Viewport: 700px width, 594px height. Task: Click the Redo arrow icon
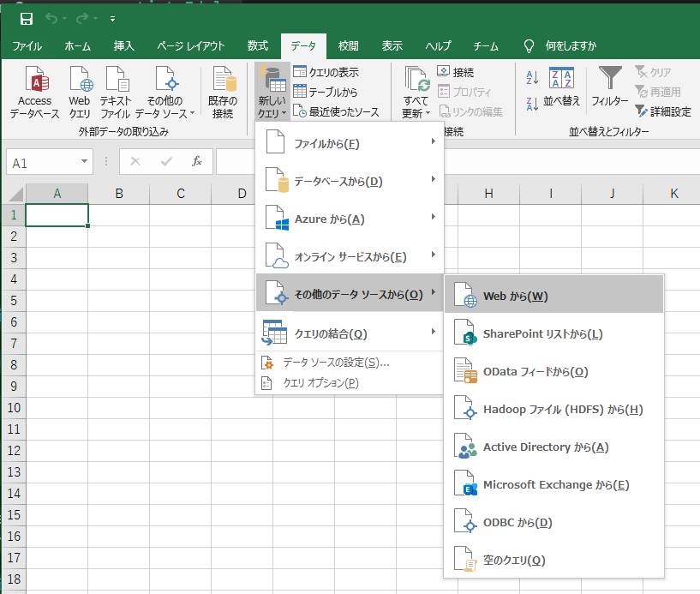click(82, 19)
